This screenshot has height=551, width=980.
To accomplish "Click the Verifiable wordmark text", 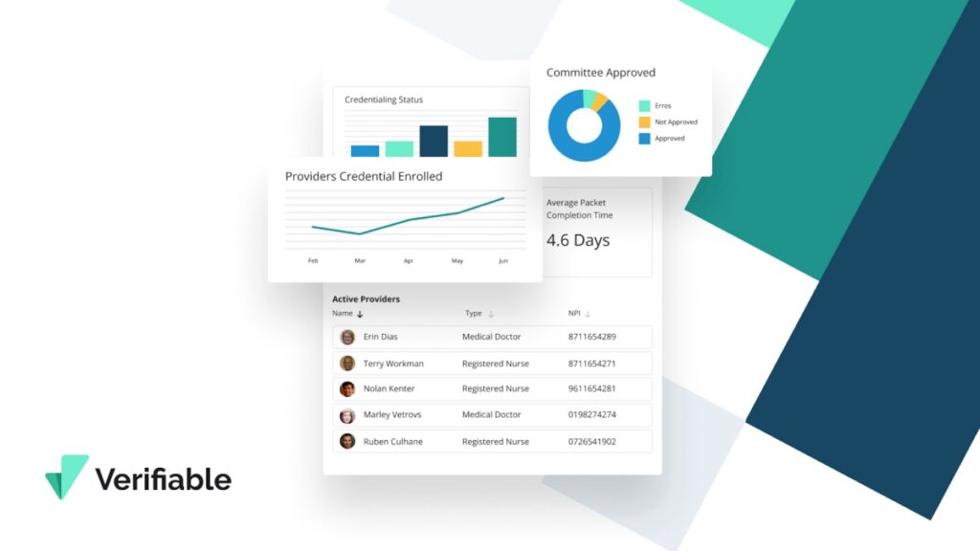I will 163,478.
